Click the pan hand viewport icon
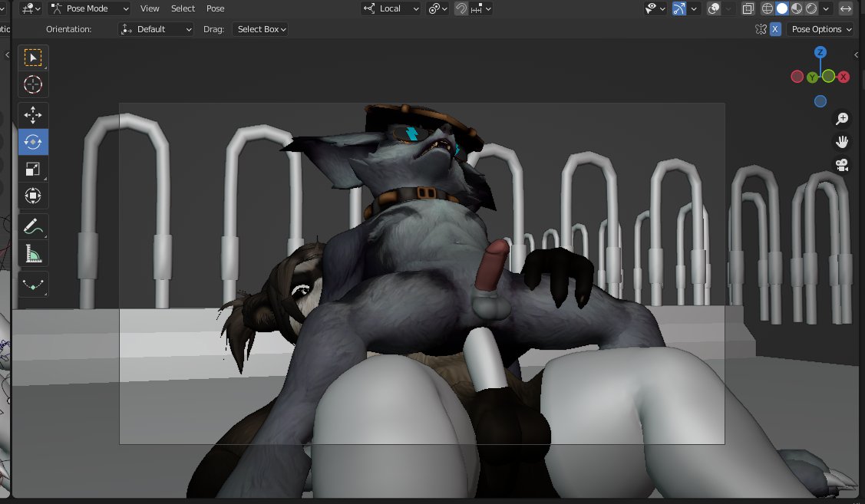The width and height of the screenshot is (865, 504). tap(842, 142)
